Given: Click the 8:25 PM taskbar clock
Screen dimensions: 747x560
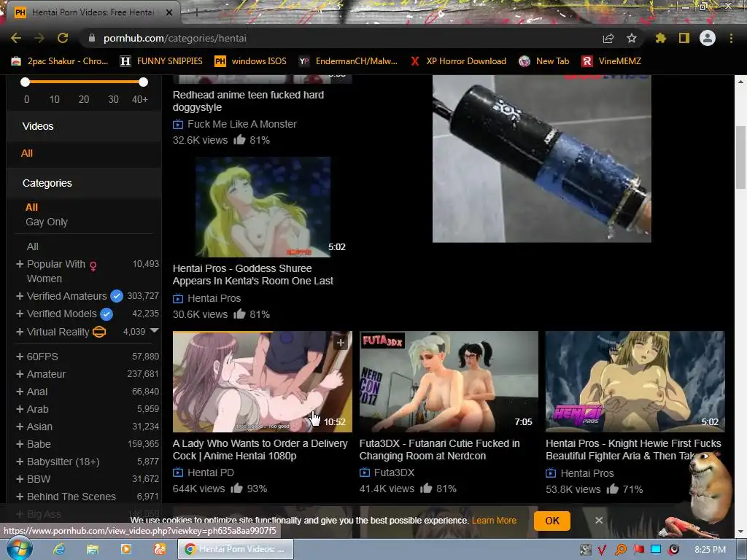Looking at the screenshot, I should (710, 550).
